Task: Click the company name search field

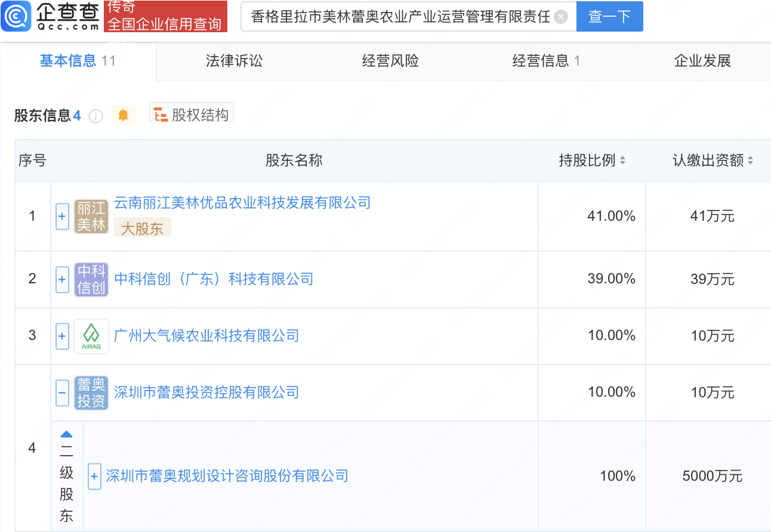Action: 408,17
